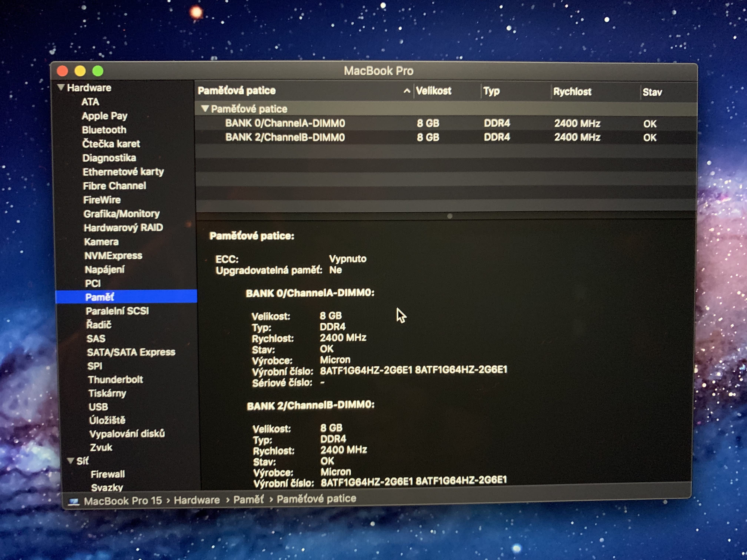Click the green zoom window button

(98, 71)
